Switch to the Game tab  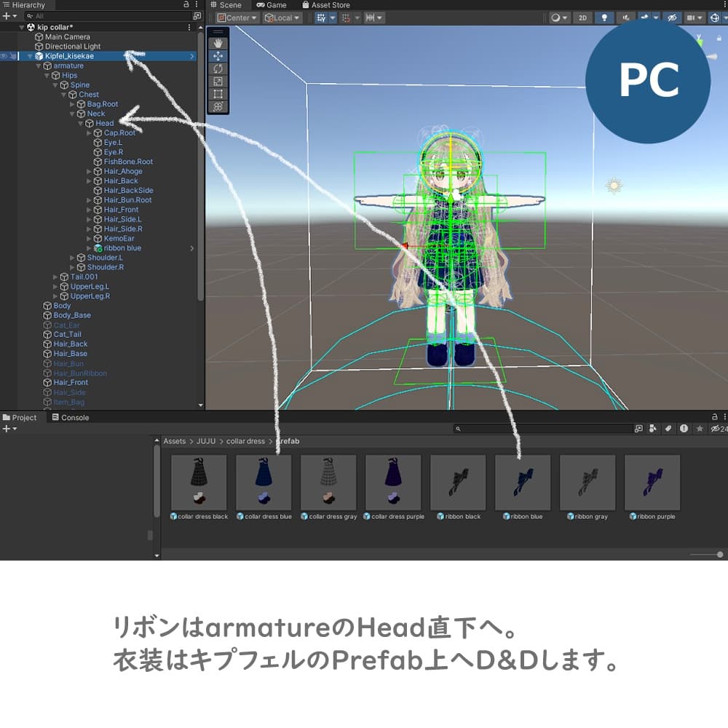(273, 4)
